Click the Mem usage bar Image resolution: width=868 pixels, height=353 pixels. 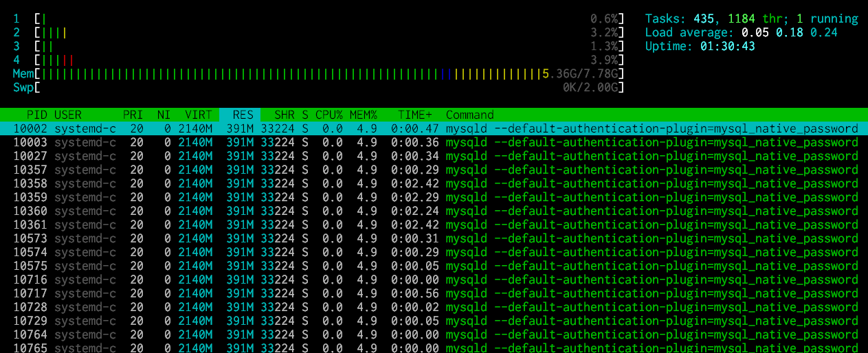(319, 73)
